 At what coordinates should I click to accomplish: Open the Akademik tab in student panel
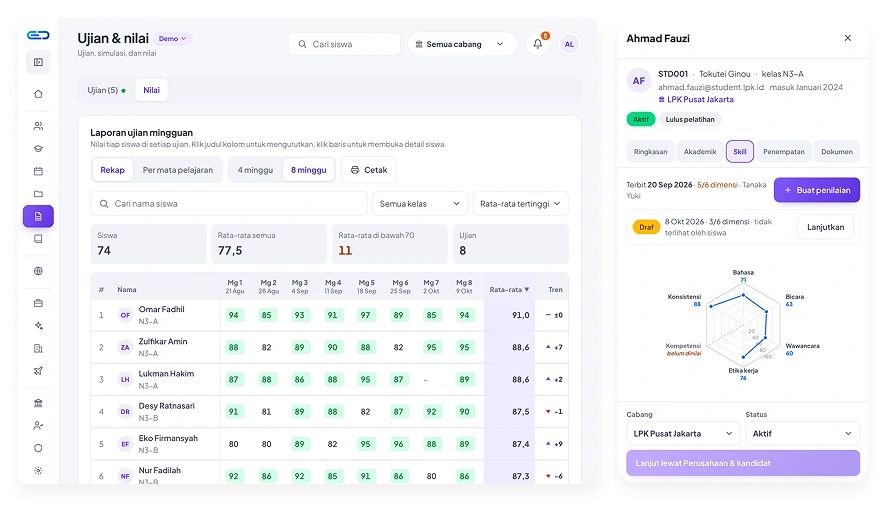click(x=700, y=152)
